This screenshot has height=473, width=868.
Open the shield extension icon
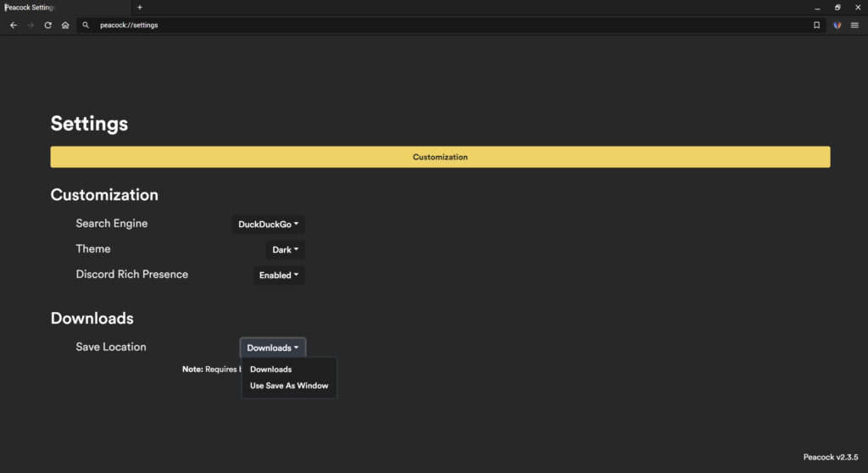click(837, 25)
